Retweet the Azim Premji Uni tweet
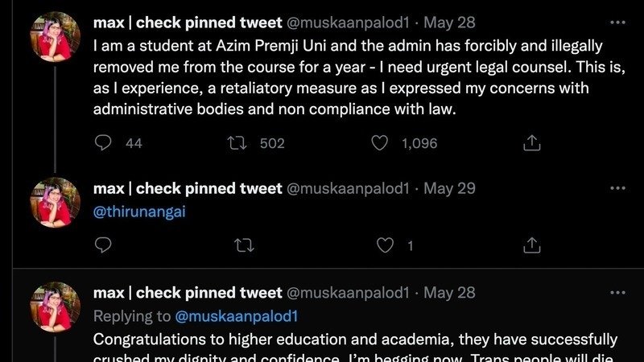The image size is (644, 362). pos(237,143)
